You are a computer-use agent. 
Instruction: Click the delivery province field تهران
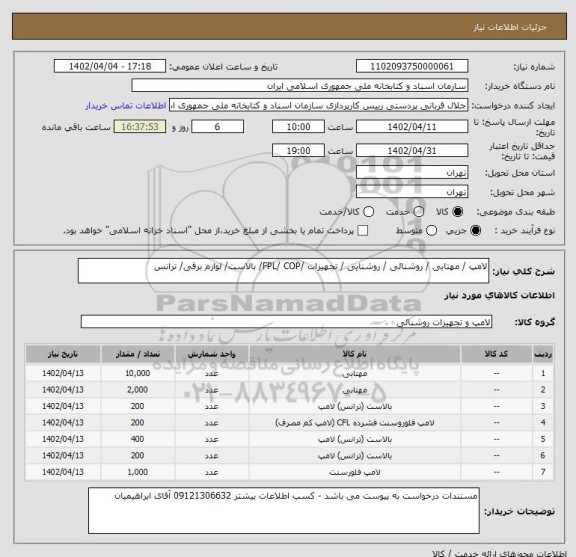[x=412, y=173]
